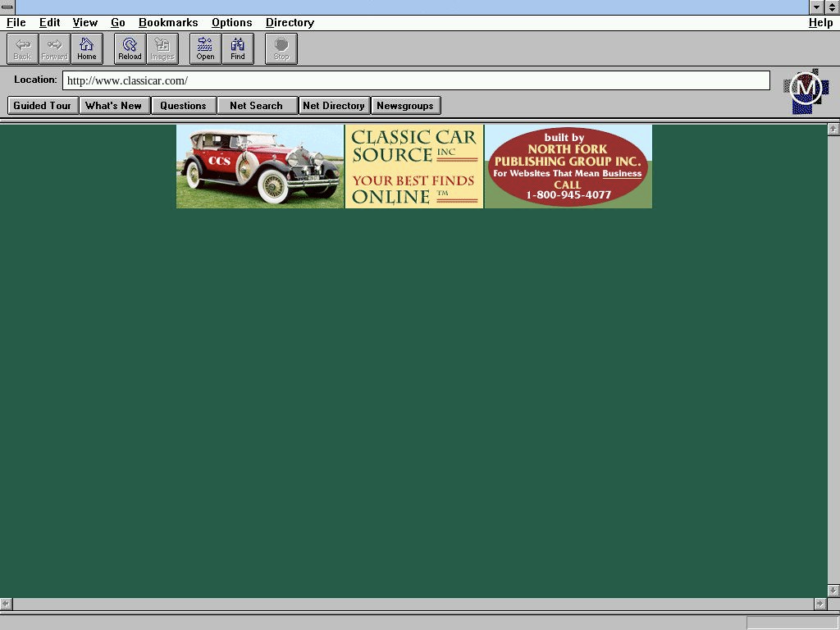
Task: Open the Bookmarks menu
Action: coord(168,23)
